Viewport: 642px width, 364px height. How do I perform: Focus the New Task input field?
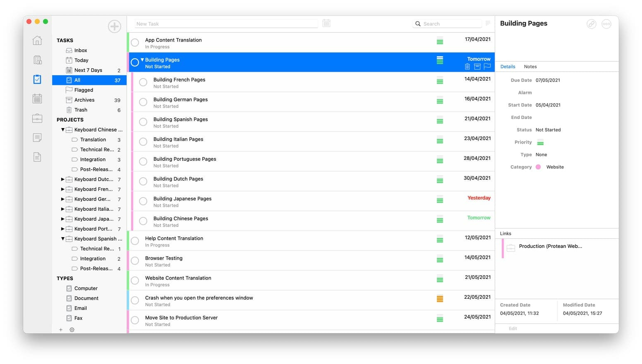[x=226, y=24]
